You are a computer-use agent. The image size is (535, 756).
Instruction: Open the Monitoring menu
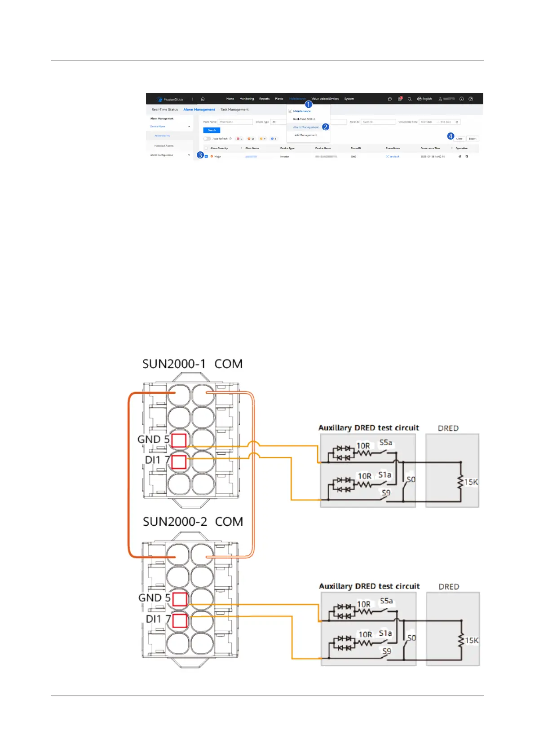pos(247,99)
